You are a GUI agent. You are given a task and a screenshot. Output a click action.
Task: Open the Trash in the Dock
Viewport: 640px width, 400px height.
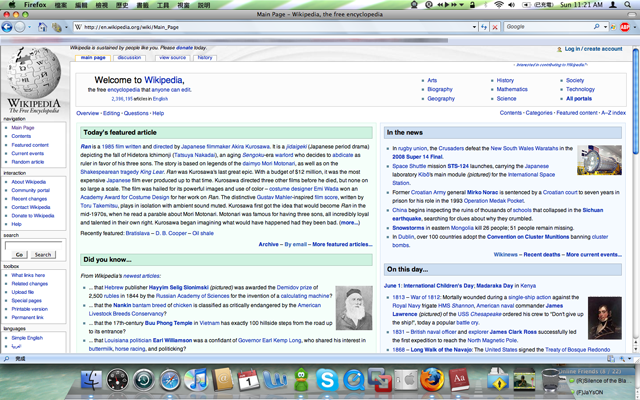[x=551, y=380]
